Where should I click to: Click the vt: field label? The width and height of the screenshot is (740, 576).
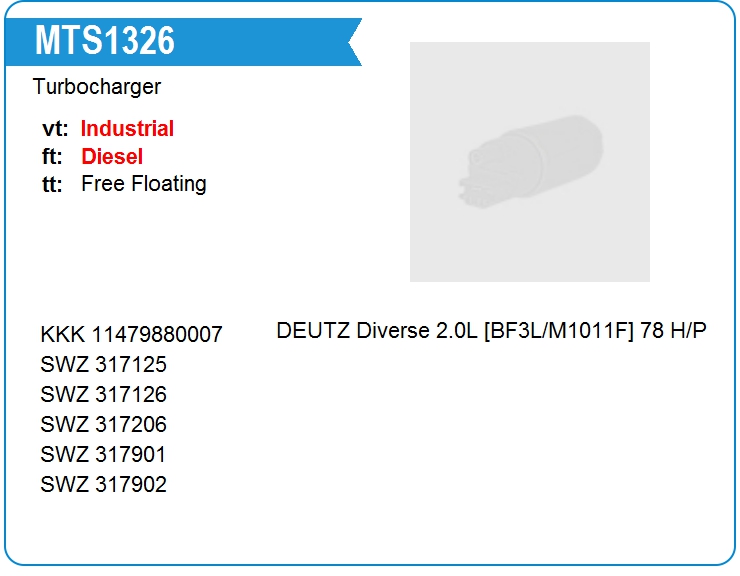55,129
